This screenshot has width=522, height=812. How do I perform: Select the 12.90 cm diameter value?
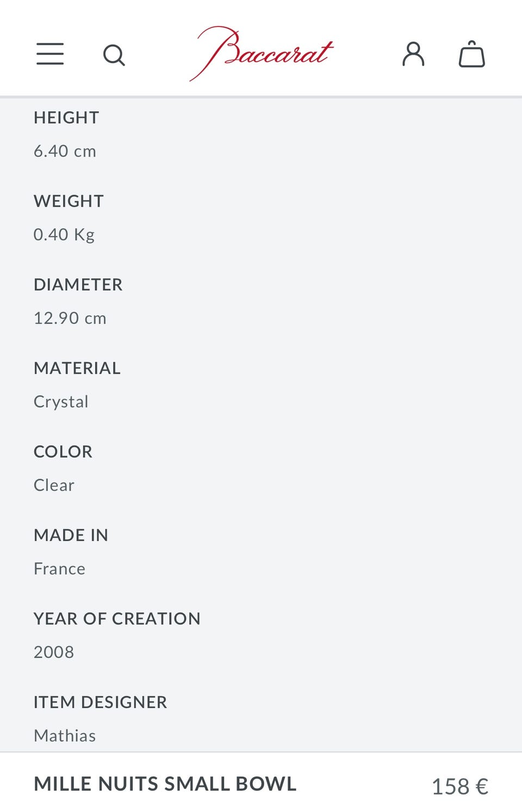click(x=70, y=318)
